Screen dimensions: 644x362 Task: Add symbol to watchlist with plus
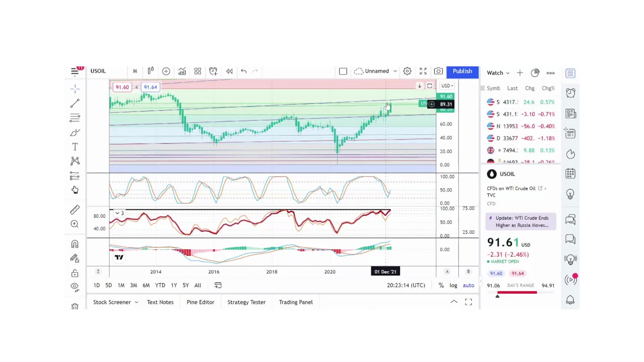coord(520,73)
